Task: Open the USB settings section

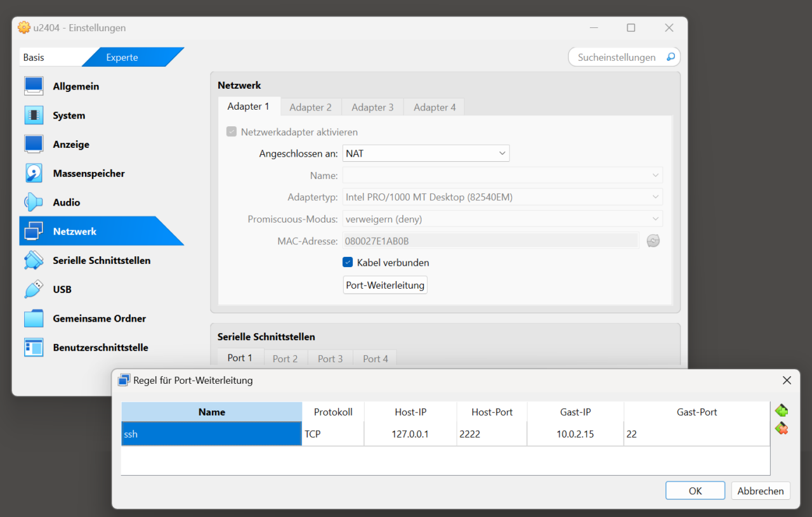Action: [62, 289]
